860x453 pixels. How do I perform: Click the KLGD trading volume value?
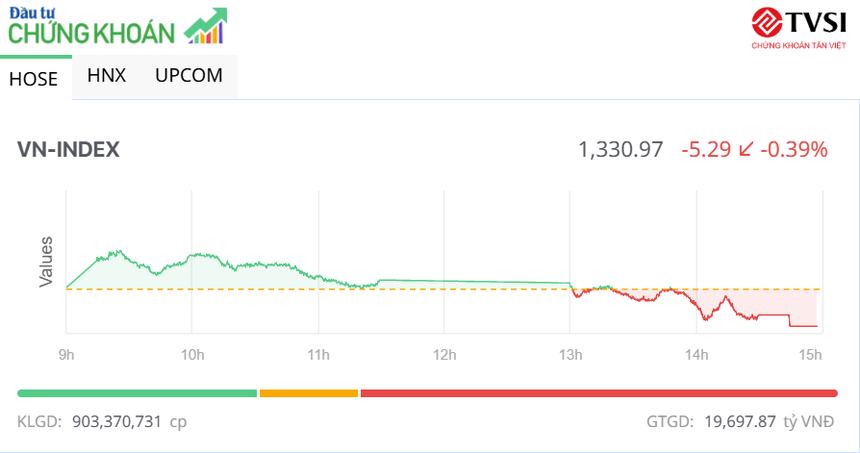pyautogui.click(x=117, y=422)
